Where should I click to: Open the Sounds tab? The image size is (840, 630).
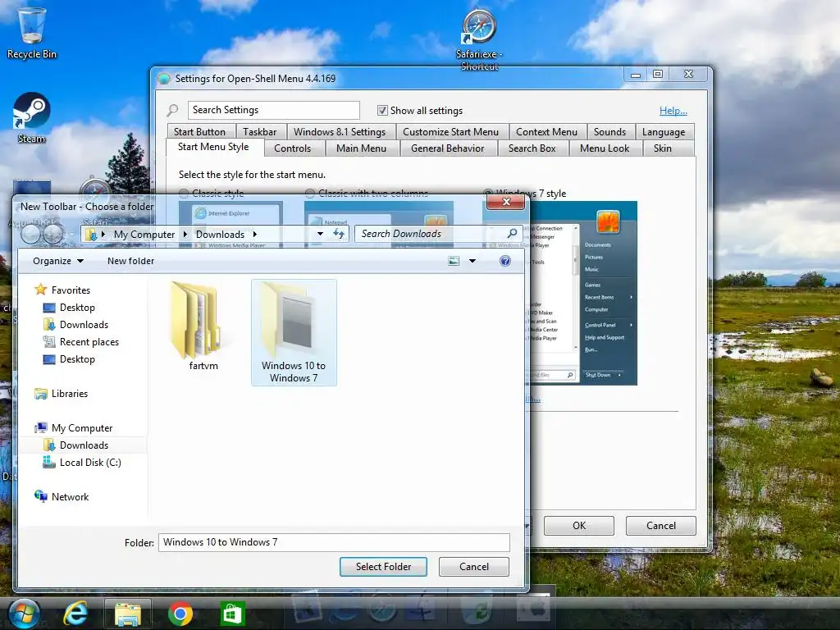[x=609, y=132]
